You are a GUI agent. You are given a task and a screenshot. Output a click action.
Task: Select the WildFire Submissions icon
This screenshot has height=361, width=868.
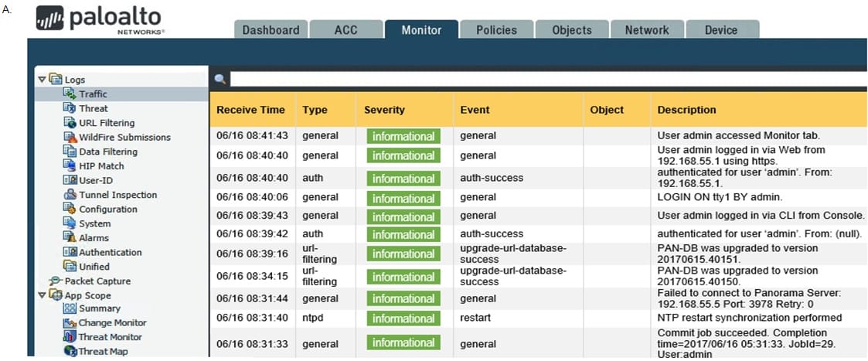point(70,138)
